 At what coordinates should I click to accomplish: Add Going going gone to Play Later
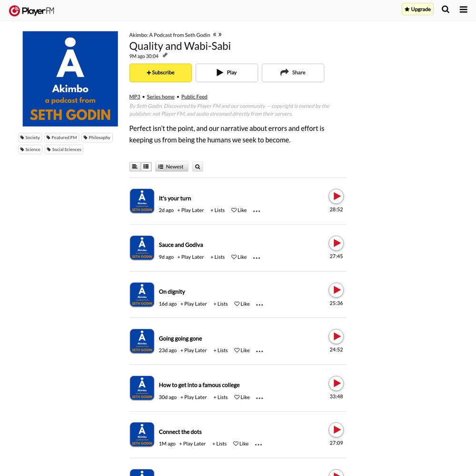pyautogui.click(x=193, y=350)
